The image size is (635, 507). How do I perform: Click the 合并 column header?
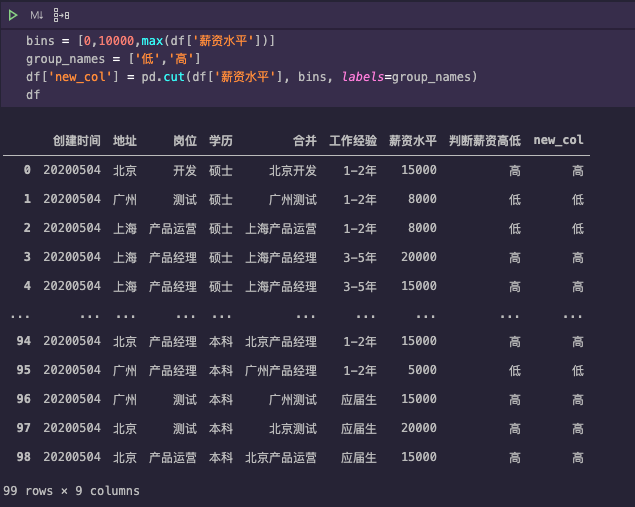[305, 140]
